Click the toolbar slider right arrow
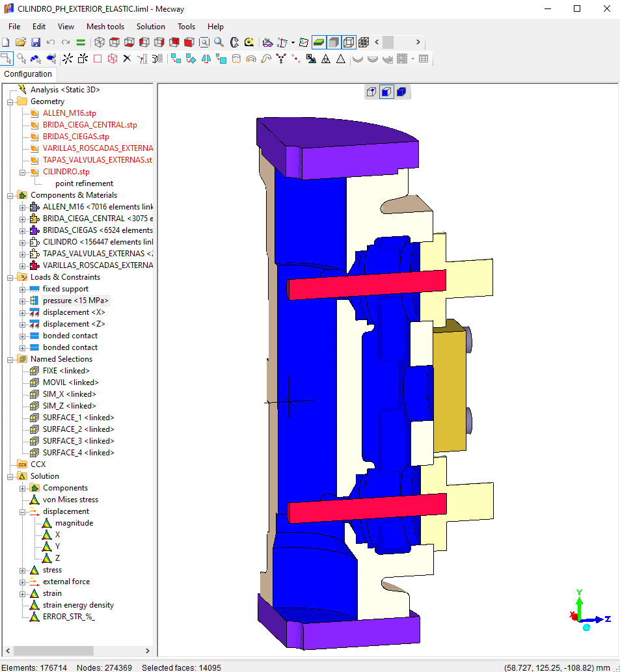The height and width of the screenshot is (672, 620). coord(418,42)
